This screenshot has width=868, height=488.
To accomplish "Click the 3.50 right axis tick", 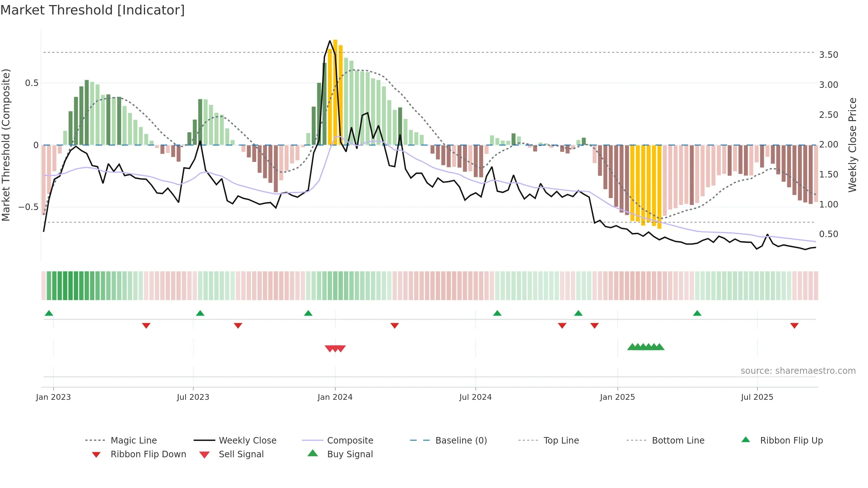I will tap(829, 55).
